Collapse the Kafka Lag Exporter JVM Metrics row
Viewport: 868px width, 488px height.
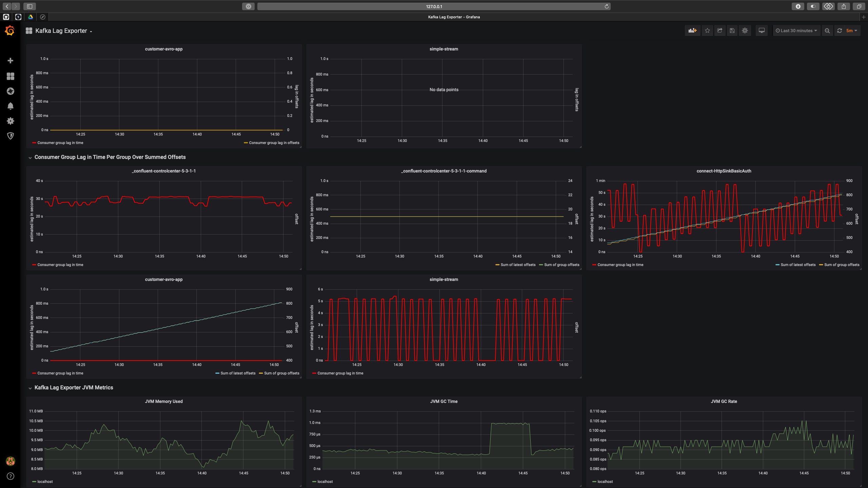click(74, 387)
